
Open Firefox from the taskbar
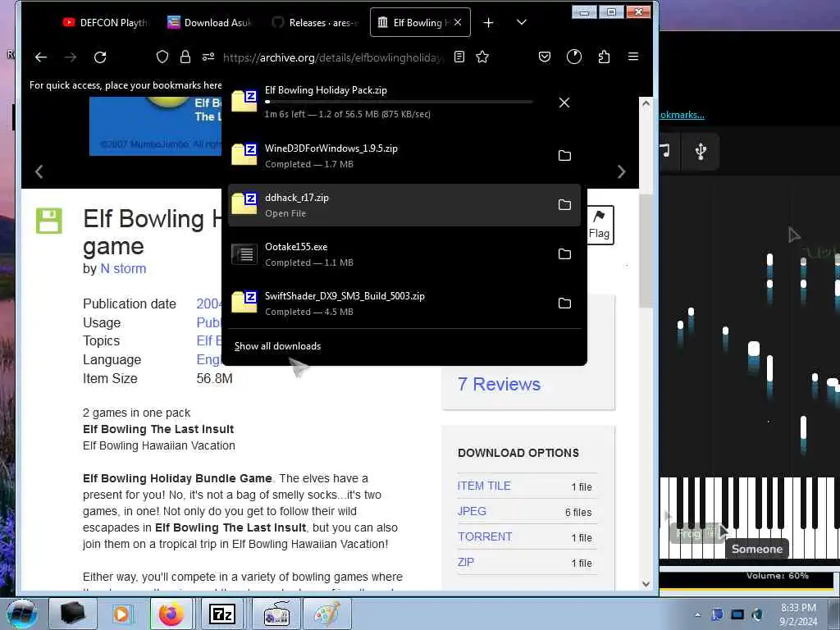(171, 614)
